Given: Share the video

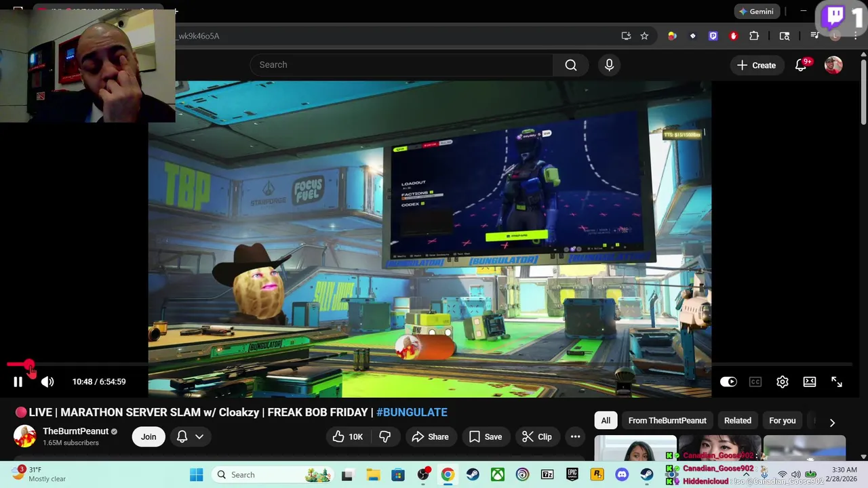Looking at the screenshot, I should click(430, 436).
